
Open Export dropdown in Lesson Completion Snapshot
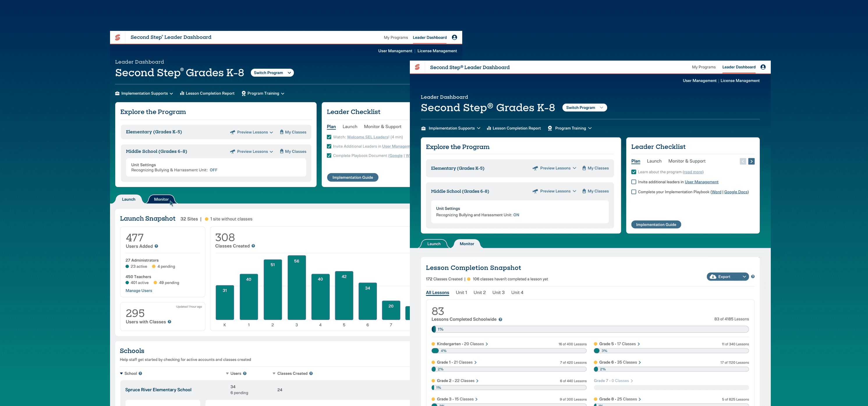727,276
